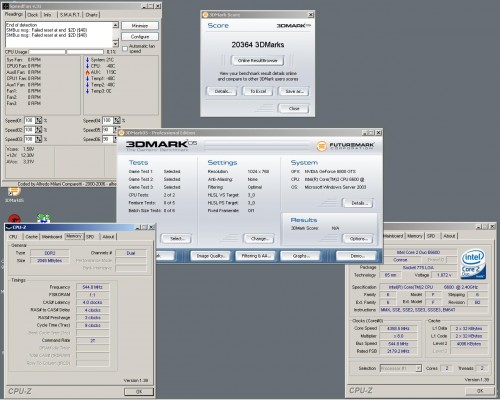Click the Image Quality button in 3DMark05

211,256
